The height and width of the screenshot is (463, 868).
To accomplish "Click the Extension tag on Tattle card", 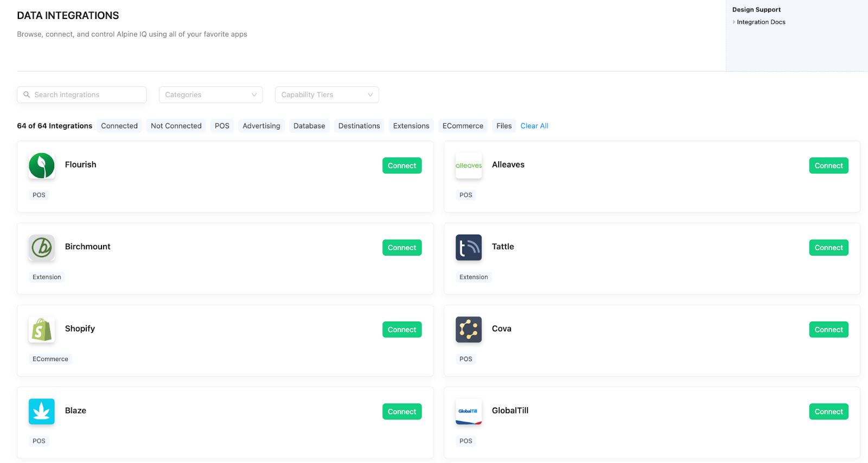I will [x=474, y=277].
